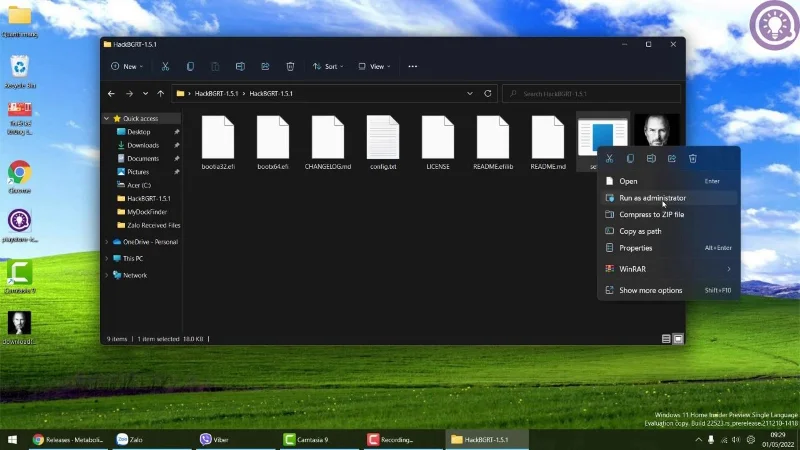This screenshot has width=800, height=450.
Task: Expand This PC node
Action: (x=107, y=259)
